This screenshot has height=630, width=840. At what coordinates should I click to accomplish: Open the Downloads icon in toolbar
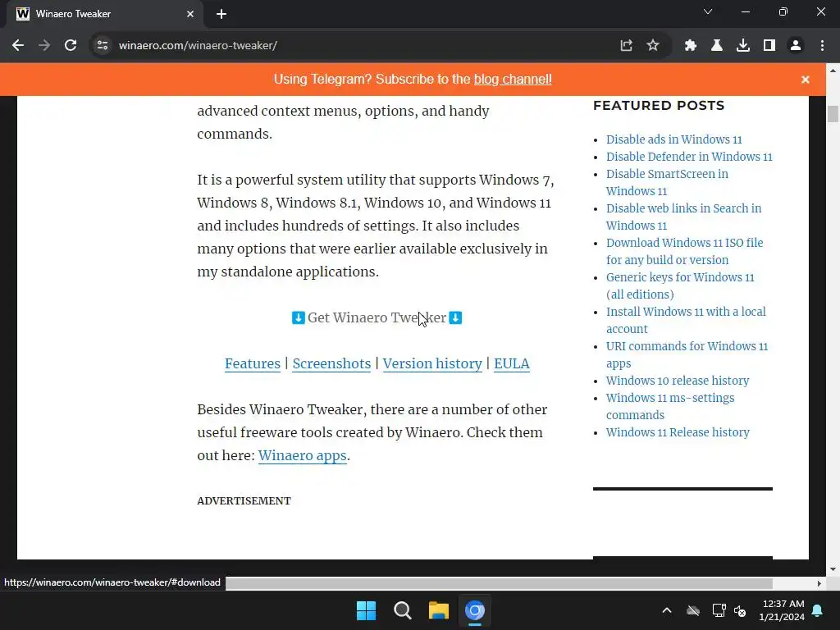click(743, 46)
